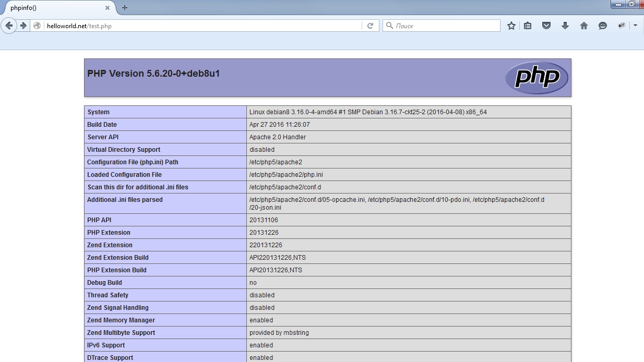Screen dimensions: 644x362
Task: Click the browser Back arrow button
Action: 9,26
